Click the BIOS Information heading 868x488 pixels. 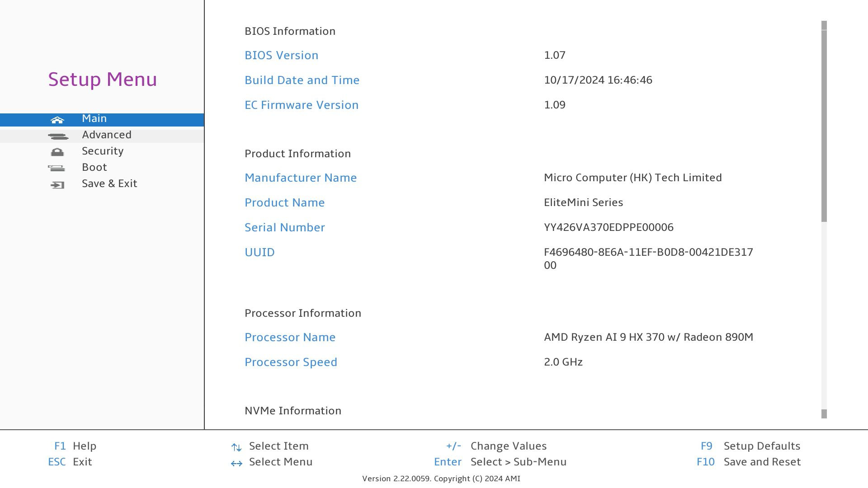pyautogui.click(x=290, y=31)
